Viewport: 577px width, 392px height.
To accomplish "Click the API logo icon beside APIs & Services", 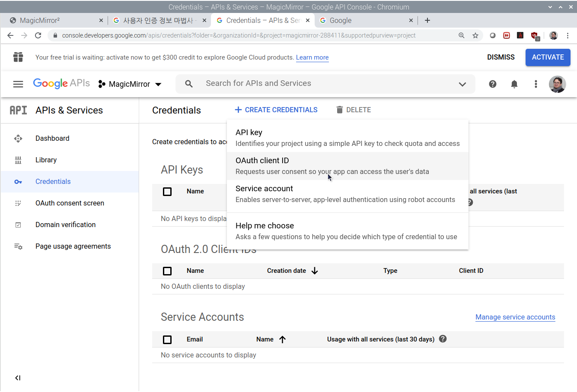I will click(18, 110).
